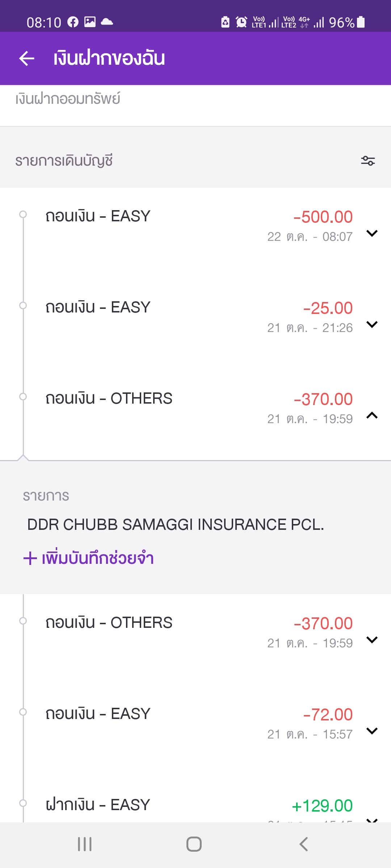The width and height of the screenshot is (391, 868).
Task: Tap the Facebook notification icon
Action: point(73,22)
